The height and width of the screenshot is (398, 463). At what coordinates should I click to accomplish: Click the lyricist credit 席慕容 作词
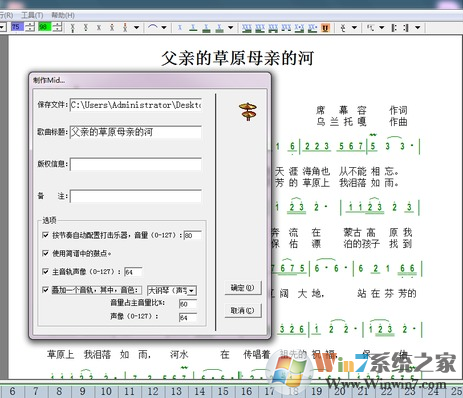(x=362, y=110)
